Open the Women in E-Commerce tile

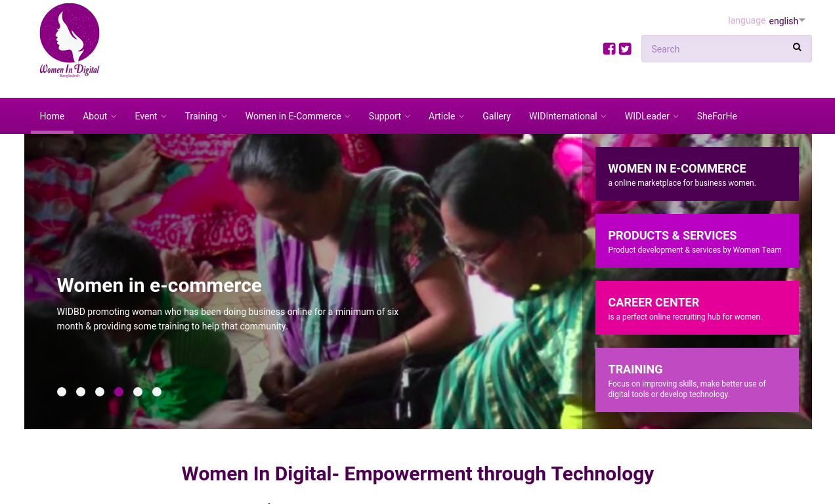pyautogui.click(x=697, y=174)
